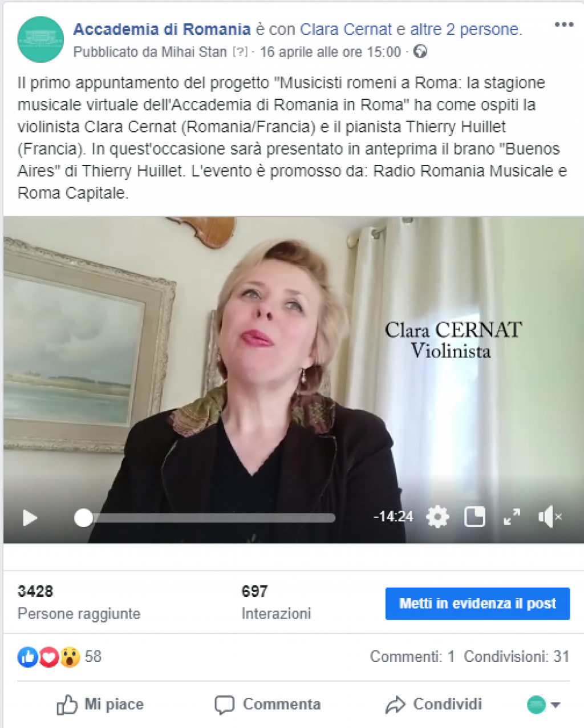Expand video to fullscreen
This screenshot has width=584, height=728.
(x=512, y=517)
